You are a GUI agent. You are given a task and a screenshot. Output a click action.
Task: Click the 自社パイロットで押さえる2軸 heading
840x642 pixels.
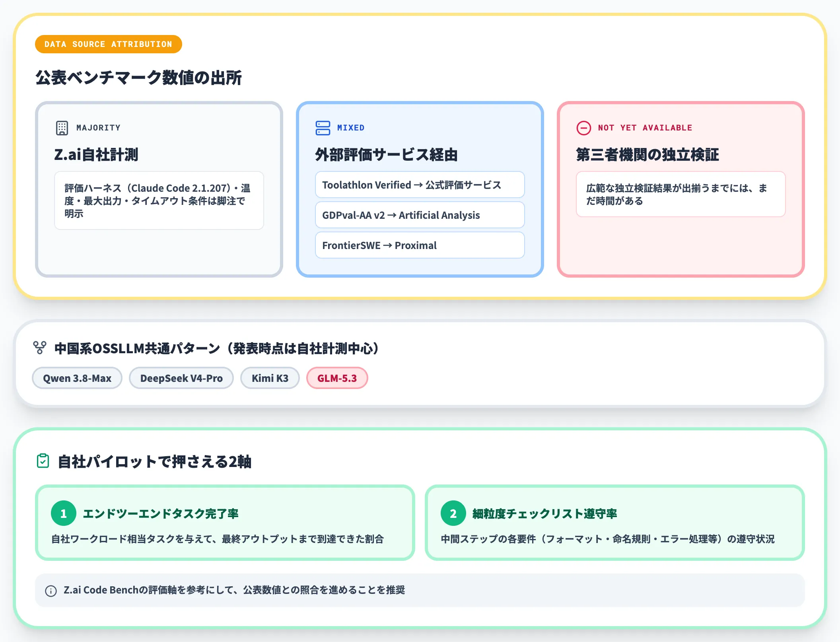[155, 462]
